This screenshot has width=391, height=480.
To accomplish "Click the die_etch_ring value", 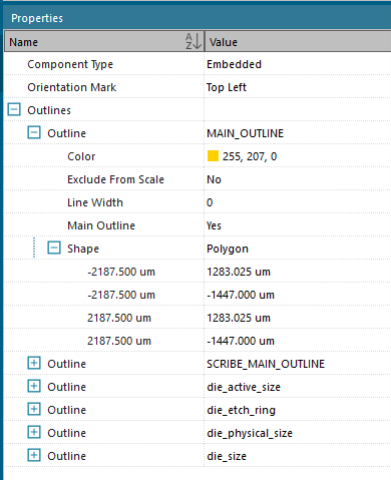I will pos(241,410).
